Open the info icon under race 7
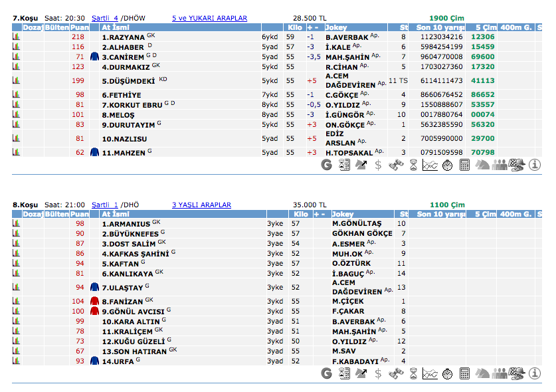Image resolution: width=556 pixels, height=392 pixels. point(535,165)
